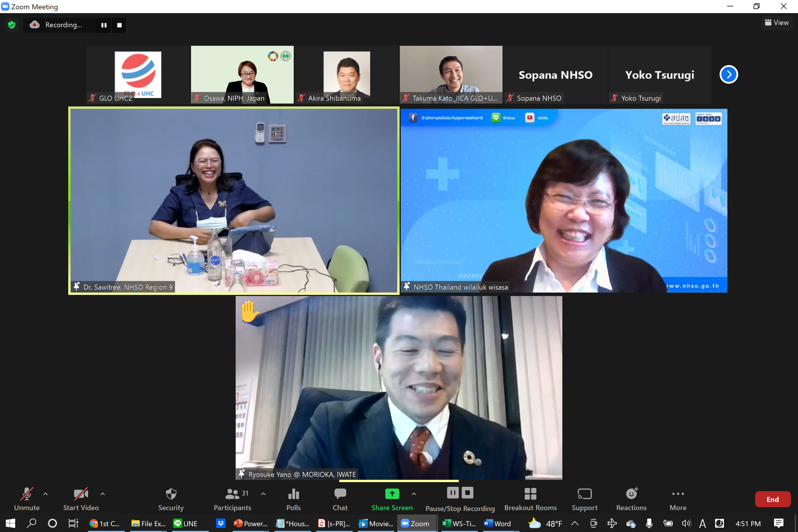Open the Reactions menu

tap(631, 499)
